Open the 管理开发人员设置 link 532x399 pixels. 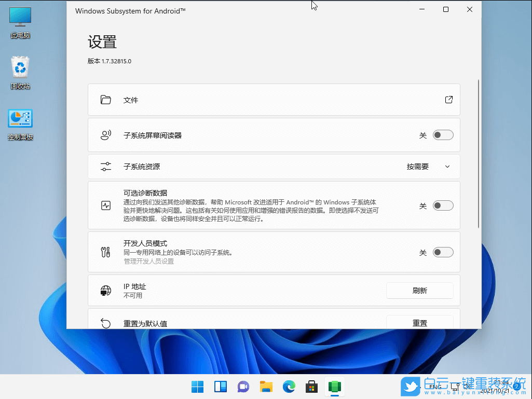[x=149, y=261]
